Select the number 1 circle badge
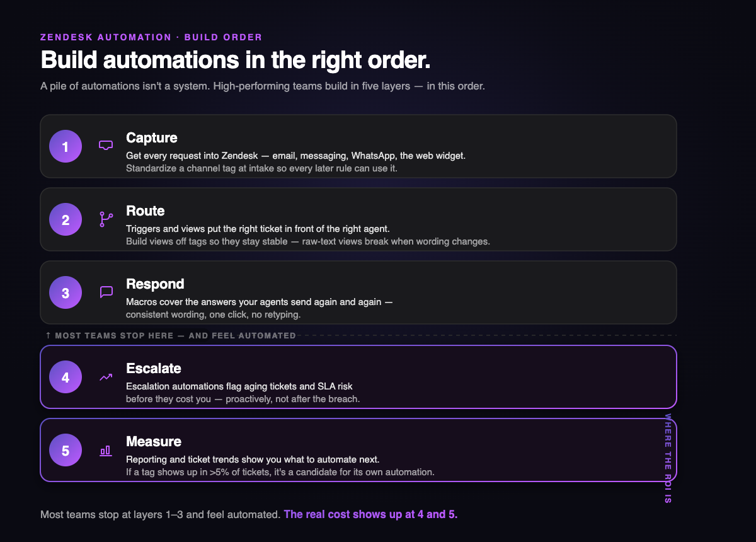 pyautogui.click(x=66, y=146)
